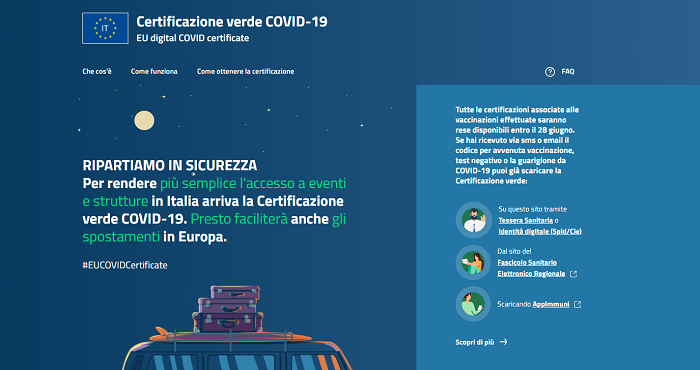Follow the Tessera Sanitaria link
The height and width of the screenshot is (370, 700).
pyautogui.click(x=525, y=220)
